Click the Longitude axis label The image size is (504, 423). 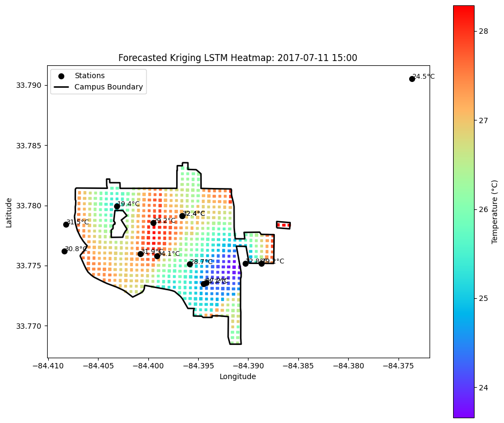(237, 376)
